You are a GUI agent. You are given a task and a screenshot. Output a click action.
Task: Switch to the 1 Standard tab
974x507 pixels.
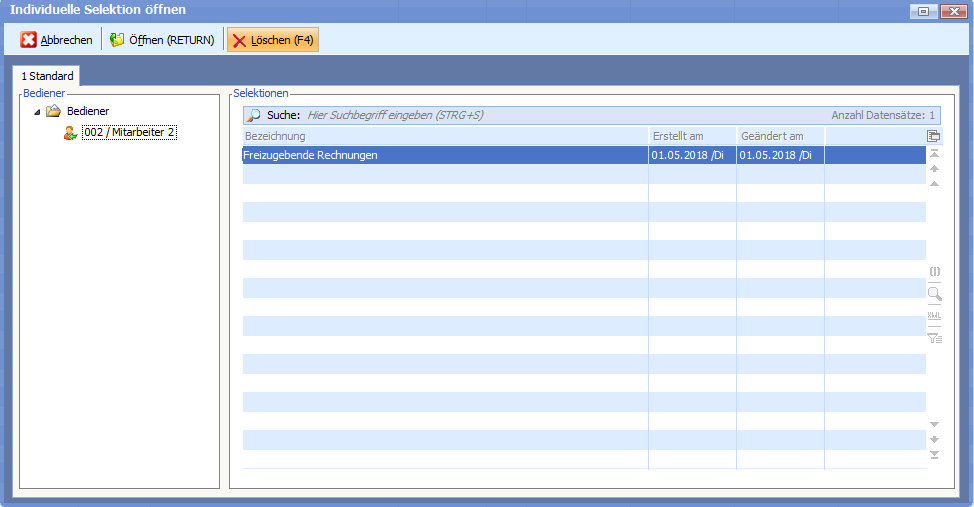coord(48,76)
